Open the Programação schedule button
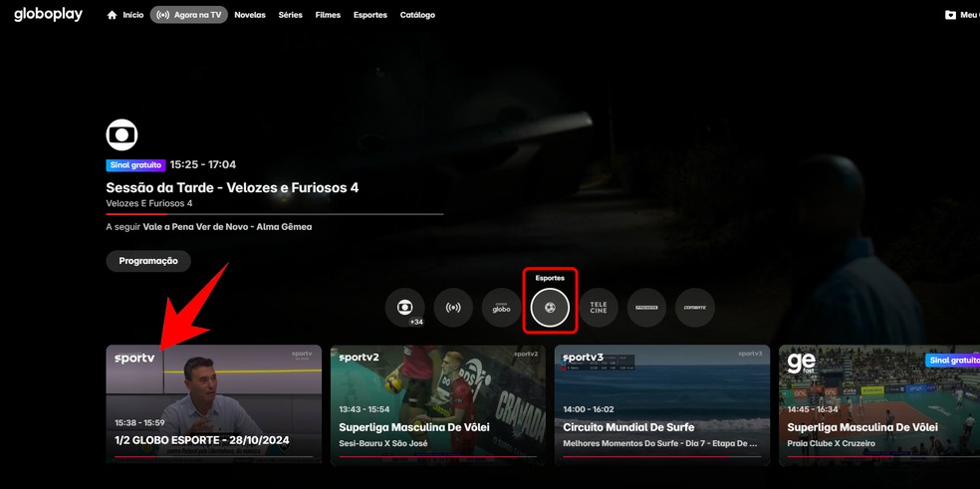The image size is (980, 489). [x=148, y=261]
